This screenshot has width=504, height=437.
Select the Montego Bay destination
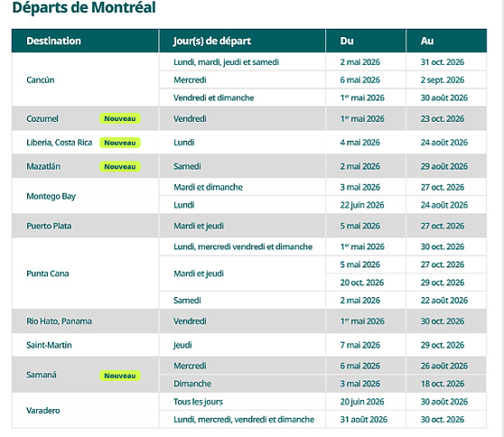[51, 196]
